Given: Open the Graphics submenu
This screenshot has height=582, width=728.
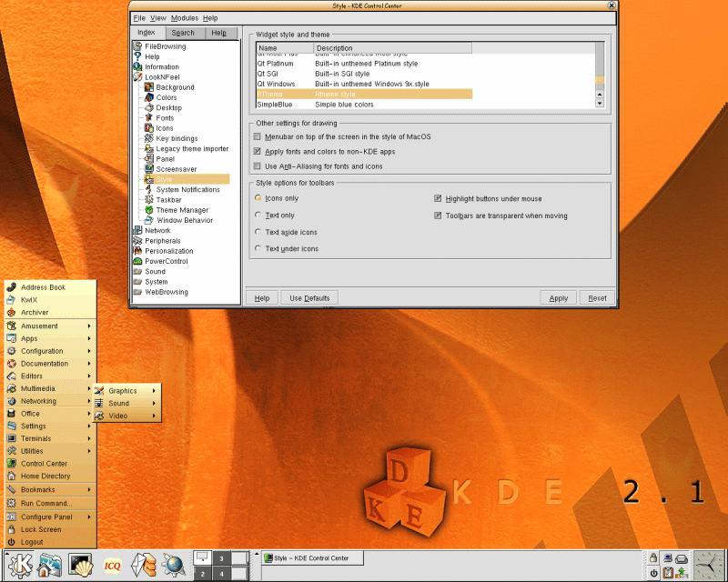Looking at the screenshot, I should click(127, 391).
